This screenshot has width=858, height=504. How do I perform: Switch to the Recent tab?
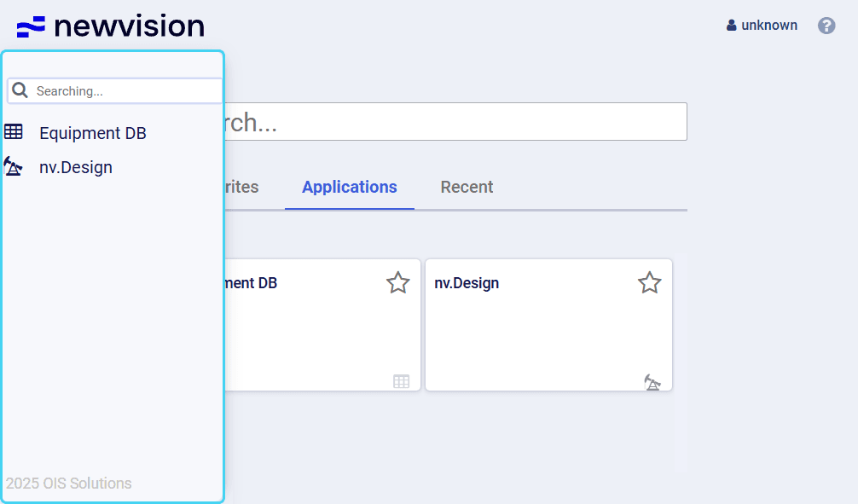[467, 187]
